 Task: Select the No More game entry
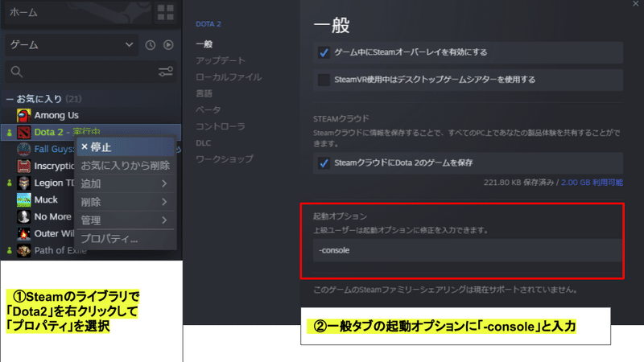coord(52,216)
